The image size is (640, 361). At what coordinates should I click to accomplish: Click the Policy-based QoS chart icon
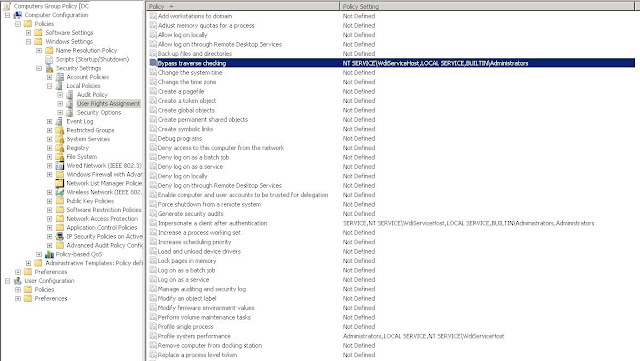pos(49,254)
